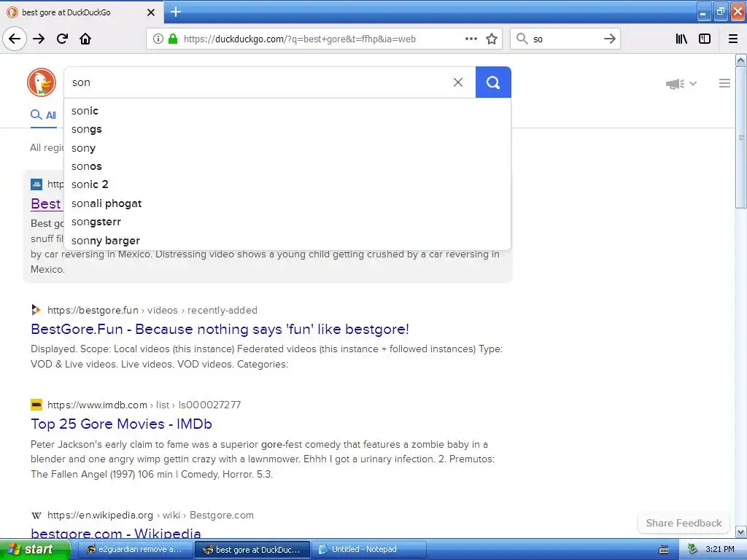This screenshot has height=560, width=747.
Task: Click the bestgore.fun URL breadcrumb
Action: click(152, 310)
